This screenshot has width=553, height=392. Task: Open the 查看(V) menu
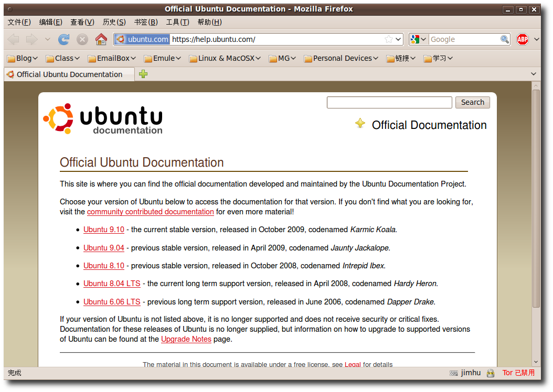point(82,22)
